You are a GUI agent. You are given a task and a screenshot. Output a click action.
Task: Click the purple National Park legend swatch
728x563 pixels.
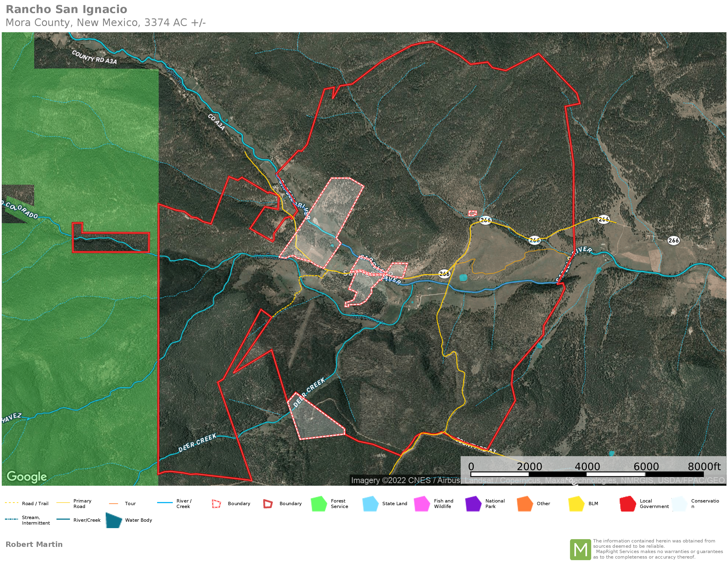pos(473,504)
